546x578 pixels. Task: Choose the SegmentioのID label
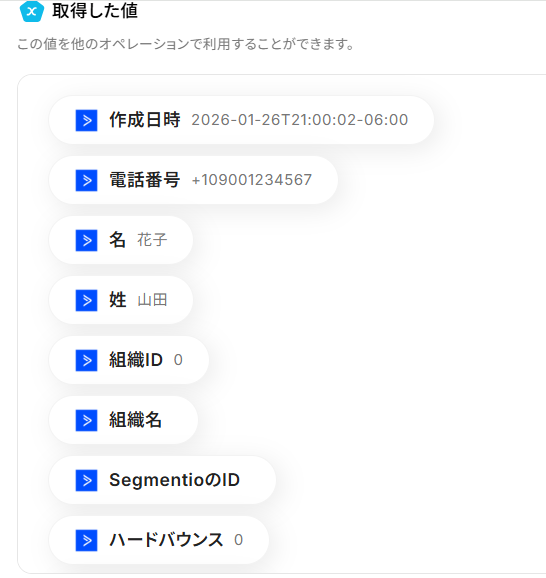(174, 480)
